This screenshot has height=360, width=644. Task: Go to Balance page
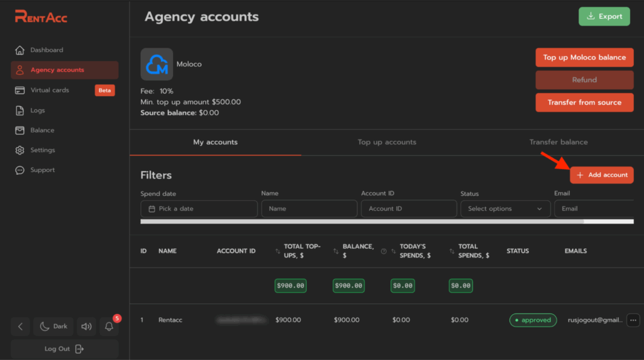tap(42, 130)
